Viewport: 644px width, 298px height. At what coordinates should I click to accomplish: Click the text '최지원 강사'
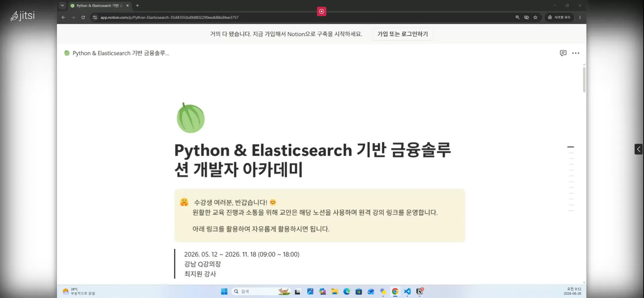pyautogui.click(x=200, y=274)
